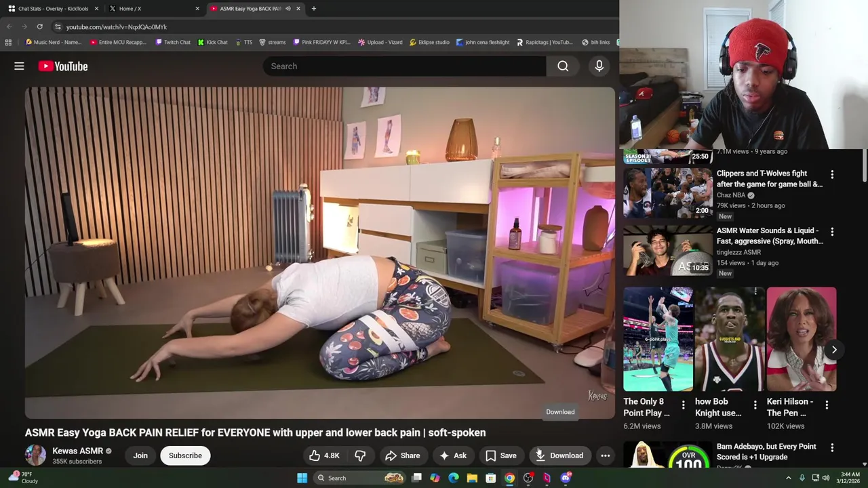The width and height of the screenshot is (868, 488).
Task: Open Clippers and T-Wolves fight video thumbnail
Action: 668,192
